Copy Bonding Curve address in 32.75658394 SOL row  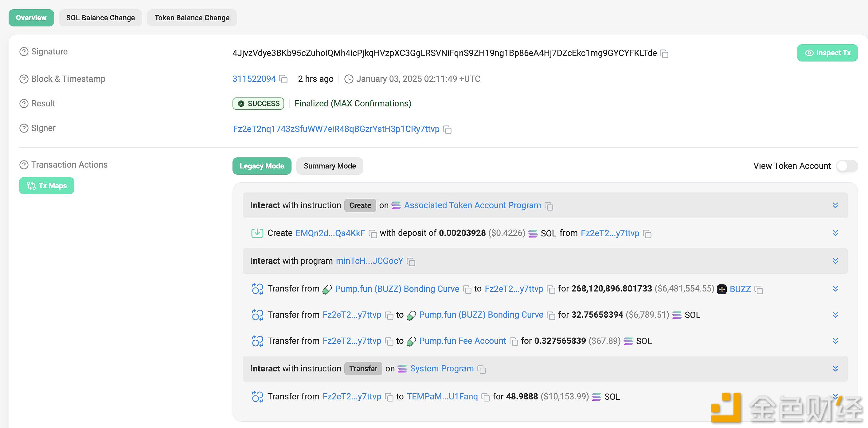tap(551, 315)
